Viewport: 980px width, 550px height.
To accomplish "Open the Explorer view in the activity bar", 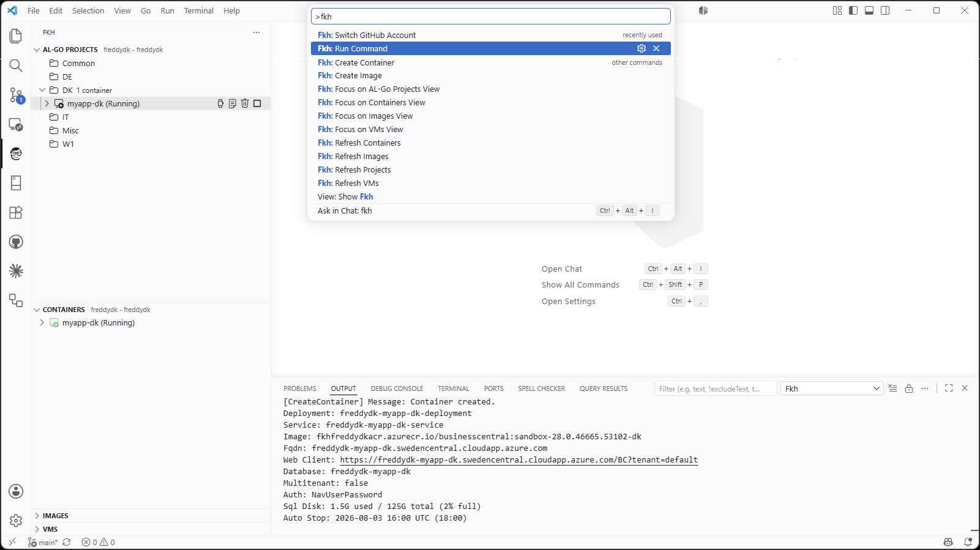I will pyautogui.click(x=16, y=36).
